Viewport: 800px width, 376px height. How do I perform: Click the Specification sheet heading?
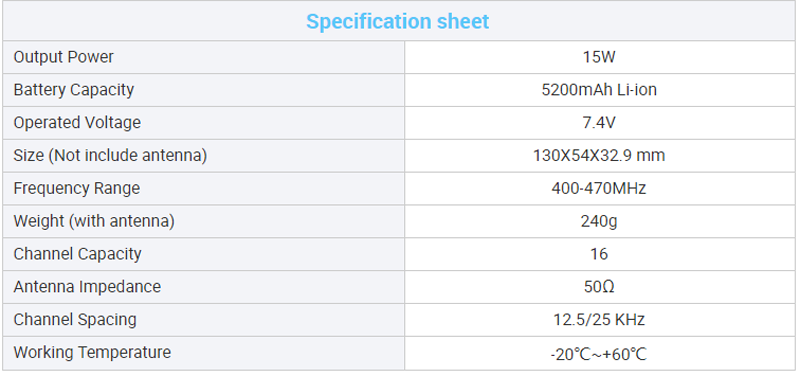pyautogui.click(x=397, y=21)
